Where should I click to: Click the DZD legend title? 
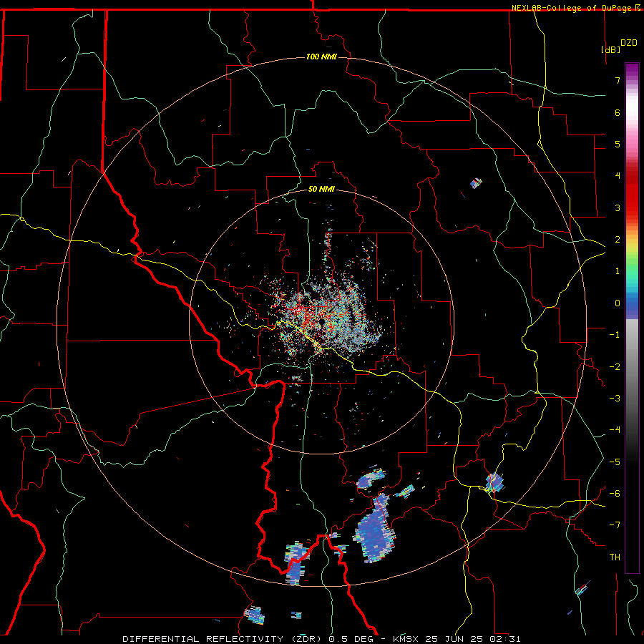point(629,43)
